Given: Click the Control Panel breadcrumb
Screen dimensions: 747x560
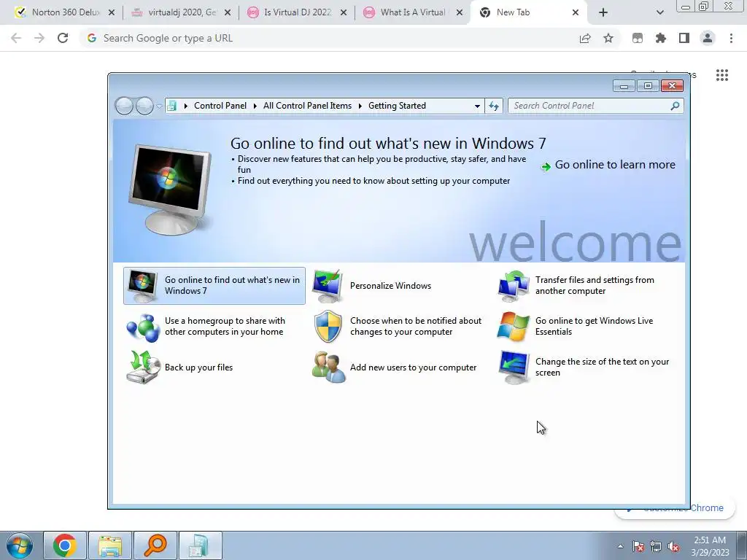Looking at the screenshot, I should pyautogui.click(x=220, y=106).
